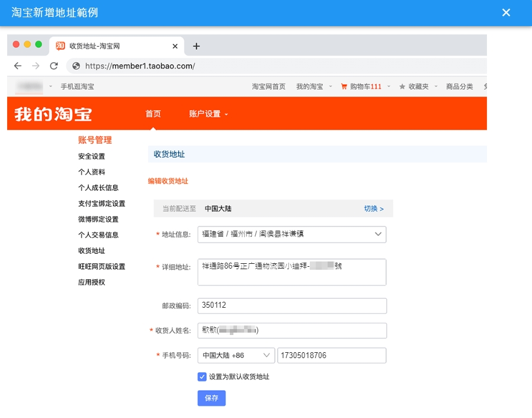This screenshot has height=418, width=532.
Task: Click the browser back arrow
Action: point(18,66)
